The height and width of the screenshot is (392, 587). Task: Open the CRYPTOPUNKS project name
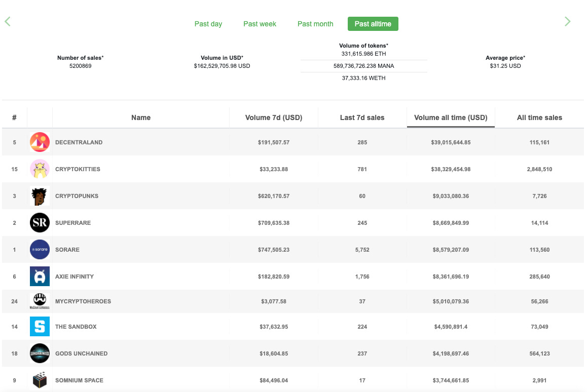[77, 196]
